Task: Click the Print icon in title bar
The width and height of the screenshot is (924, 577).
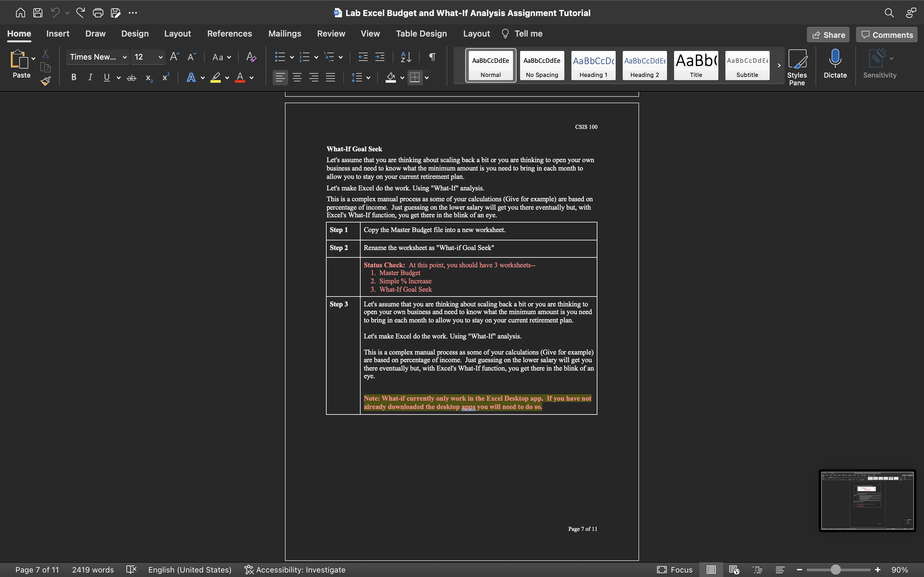Action: (x=98, y=13)
